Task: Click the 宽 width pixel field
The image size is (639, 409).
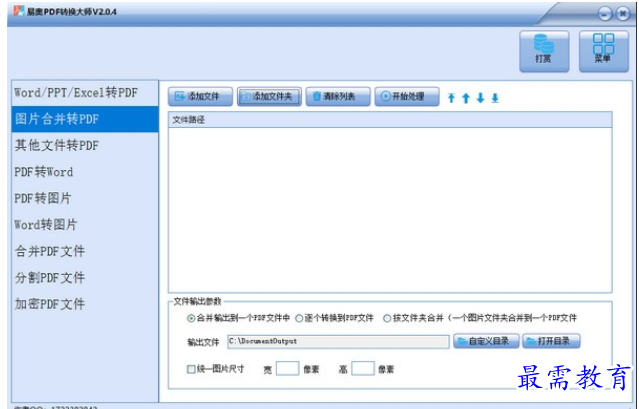Action: [287, 369]
